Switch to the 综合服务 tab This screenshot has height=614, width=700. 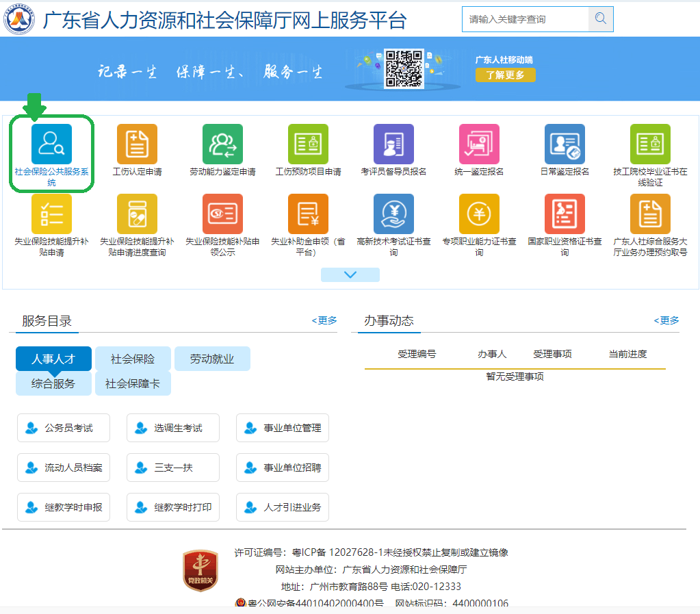coord(53,383)
